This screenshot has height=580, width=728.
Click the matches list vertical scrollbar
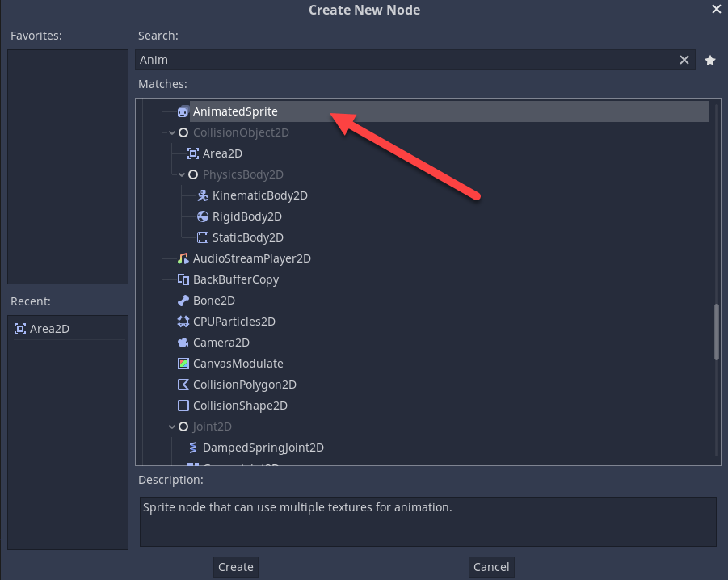(x=716, y=331)
